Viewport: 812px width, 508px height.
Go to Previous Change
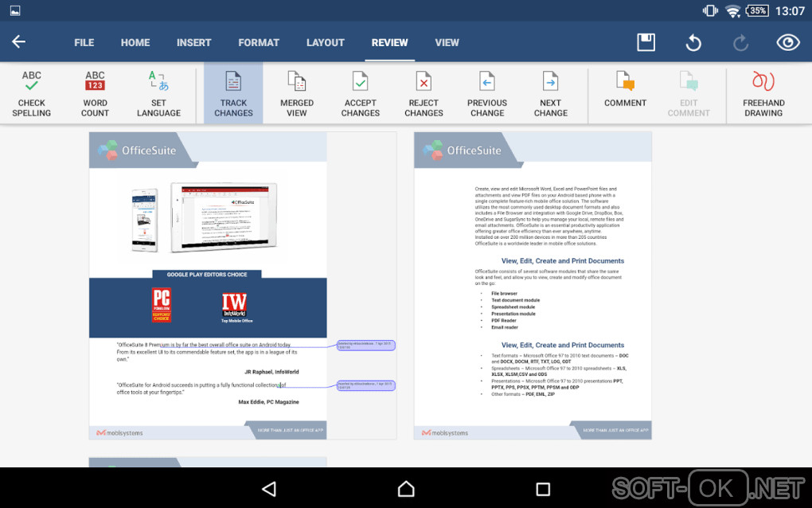tap(486, 93)
